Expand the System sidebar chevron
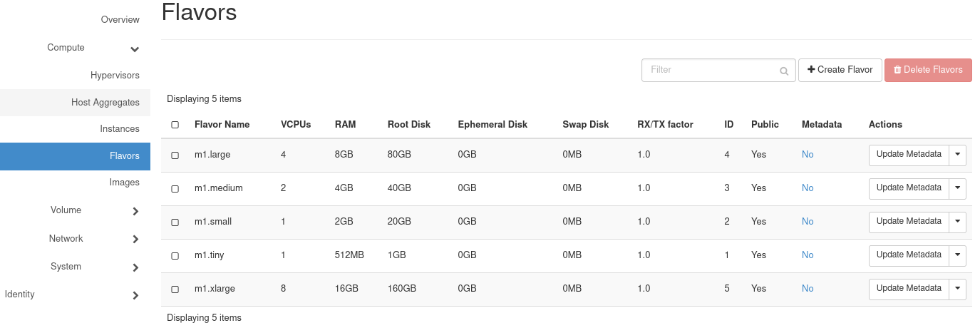The width and height of the screenshot is (980, 328). (x=135, y=267)
